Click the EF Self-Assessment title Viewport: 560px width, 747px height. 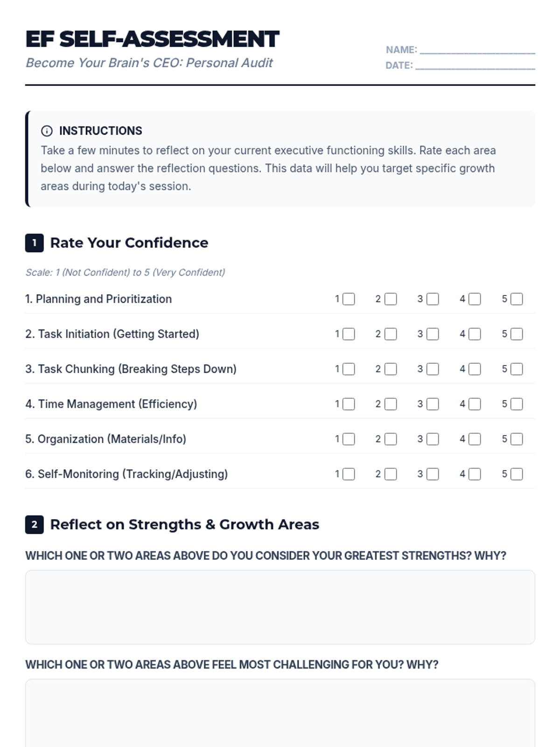tap(152, 39)
